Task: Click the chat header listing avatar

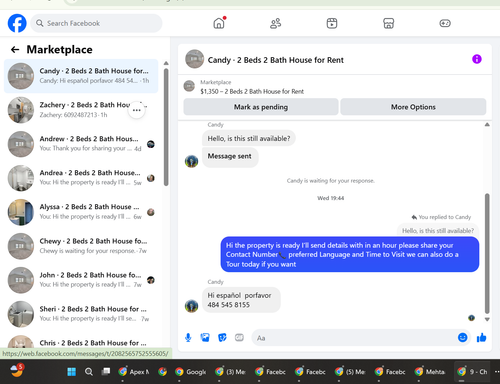Action: (x=195, y=59)
